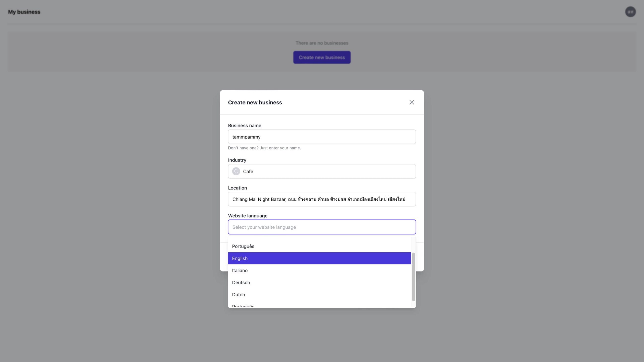Open the user avatar menu
This screenshot has height=362, width=644.
tap(630, 12)
